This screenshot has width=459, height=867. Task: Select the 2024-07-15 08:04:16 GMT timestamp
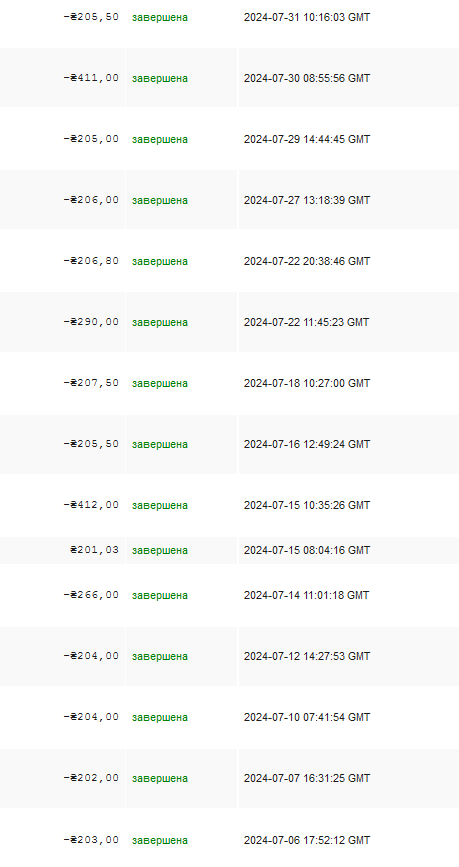pyautogui.click(x=307, y=551)
